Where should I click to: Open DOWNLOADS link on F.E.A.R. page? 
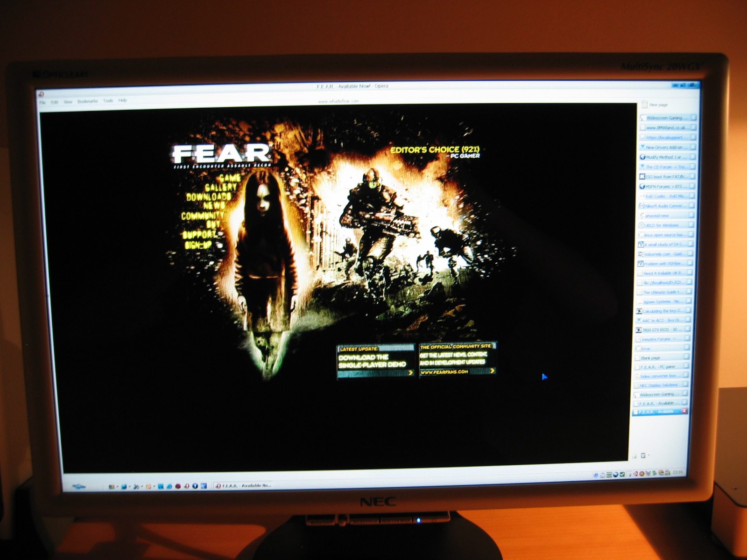coord(209,197)
